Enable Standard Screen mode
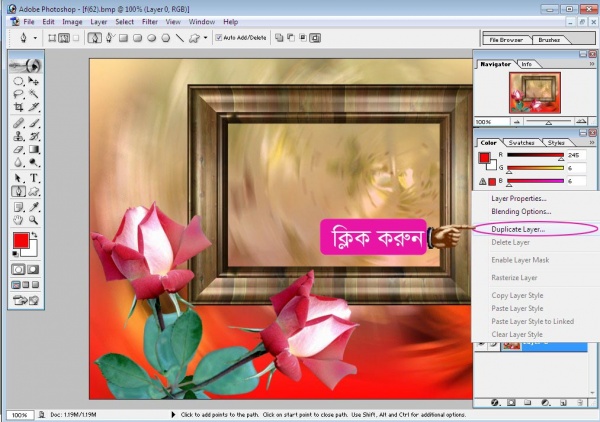The height and width of the screenshot is (422, 600). point(16,285)
